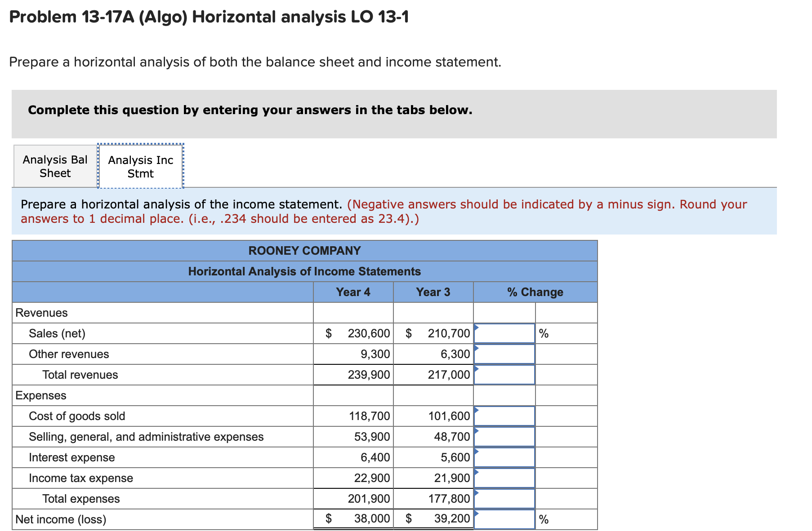The image size is (812, 531).
Task: Click the % Change field for Net income (loss)
Action: point(504,519)
